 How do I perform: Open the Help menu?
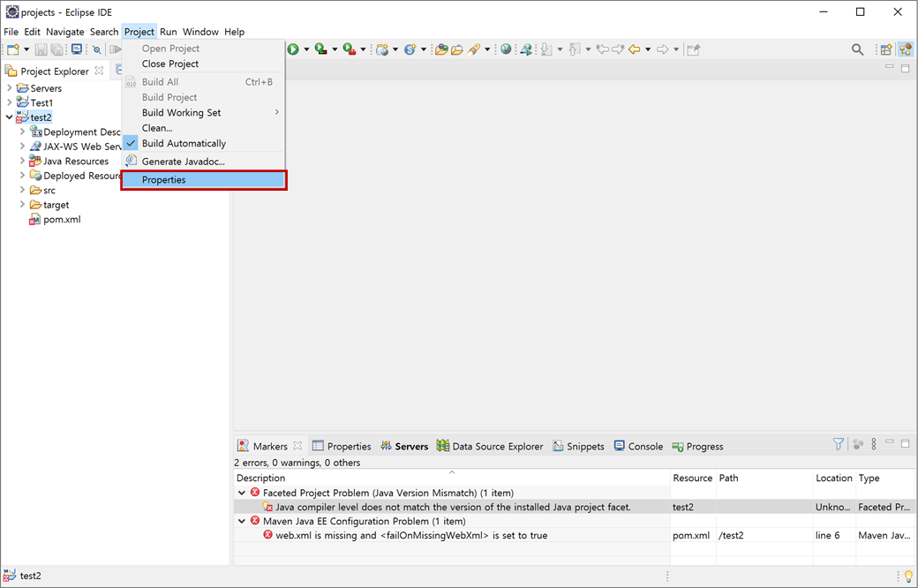pyautogui.click(x=234, y=32)
